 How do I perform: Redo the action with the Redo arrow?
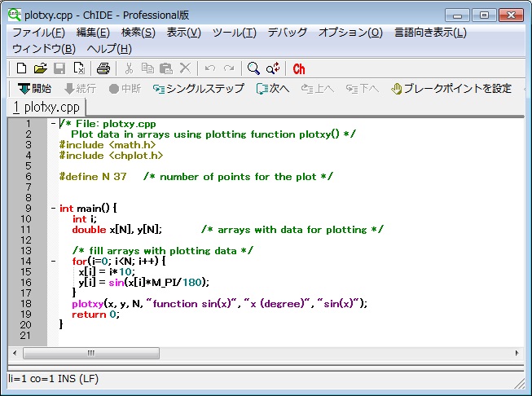(x=229, y=68)
